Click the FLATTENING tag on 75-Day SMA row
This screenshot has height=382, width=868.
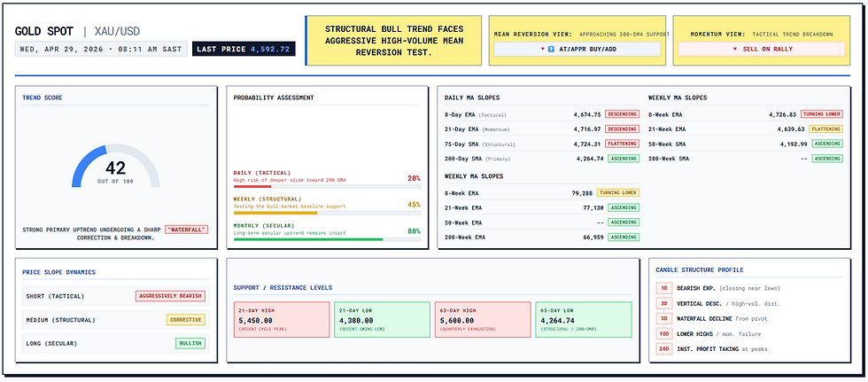click(622, 144)
